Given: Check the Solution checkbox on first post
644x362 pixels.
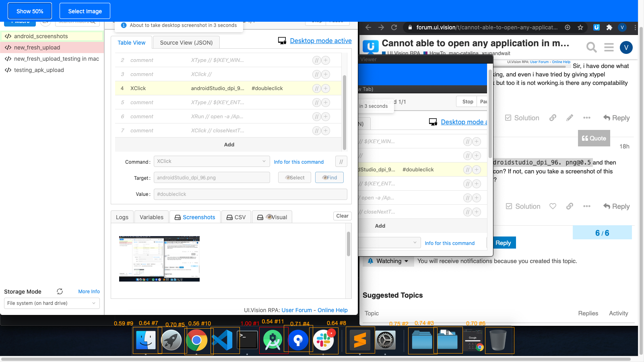Looking at the screenshot, I should pos(508,118).
